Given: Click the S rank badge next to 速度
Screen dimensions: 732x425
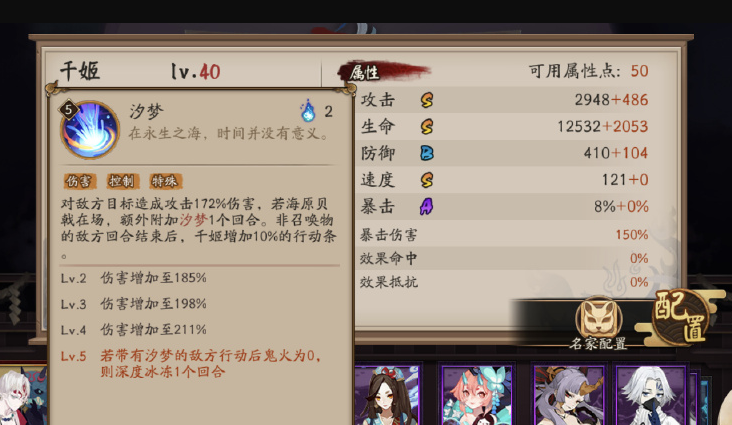Looking at the screenshot, I should 427,179.
